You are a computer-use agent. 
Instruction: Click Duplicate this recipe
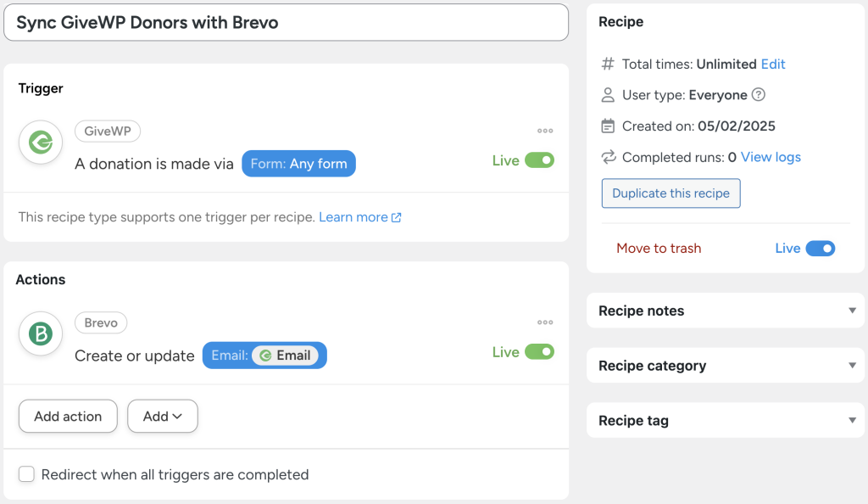point(670,193)
